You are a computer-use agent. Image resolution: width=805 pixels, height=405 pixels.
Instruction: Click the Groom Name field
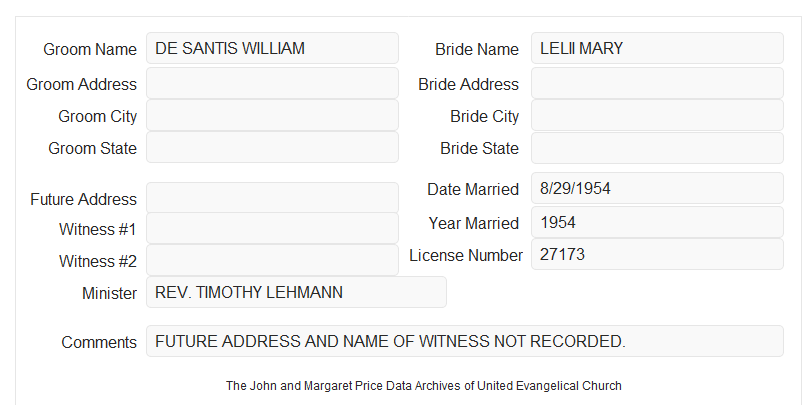pos(272,48)
